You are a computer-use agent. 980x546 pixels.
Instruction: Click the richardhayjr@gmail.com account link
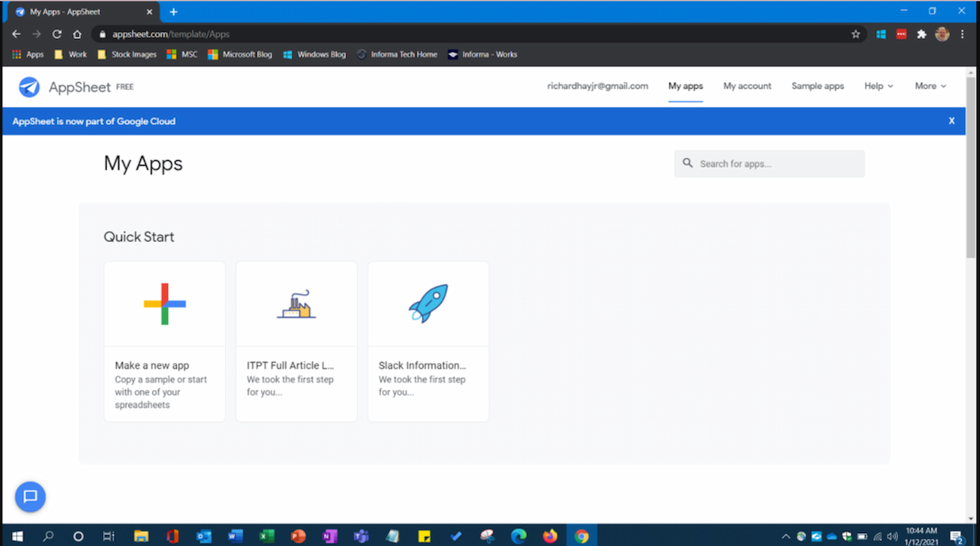597,86
